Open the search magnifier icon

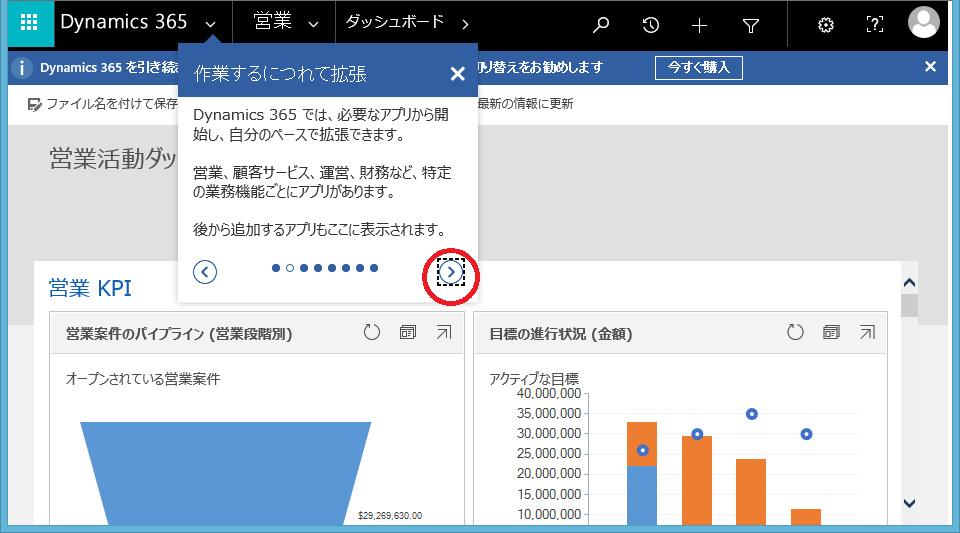[x=601, y=24]
